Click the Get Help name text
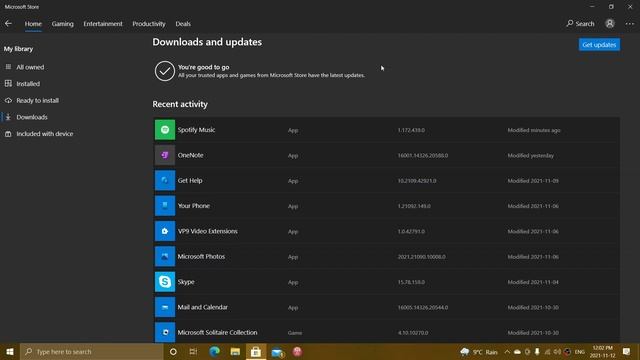Screen dimensions: 640x360 click(x=190, y=180)
